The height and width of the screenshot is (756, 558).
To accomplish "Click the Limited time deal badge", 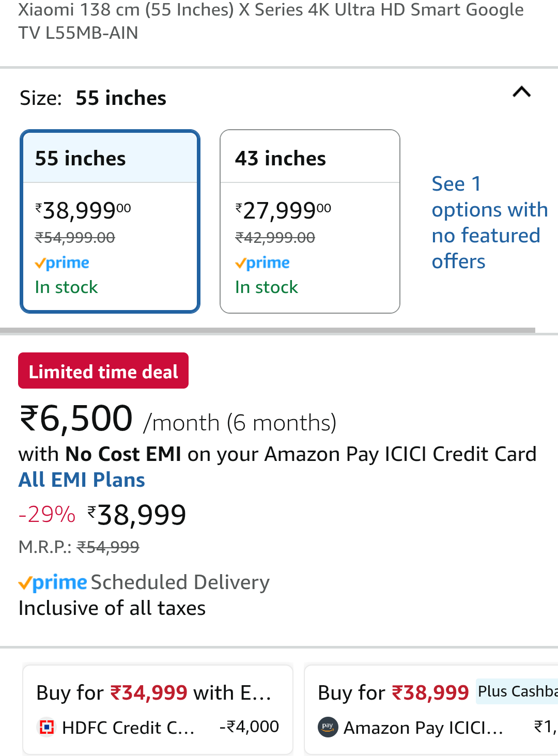I will (x=103, y=371).
